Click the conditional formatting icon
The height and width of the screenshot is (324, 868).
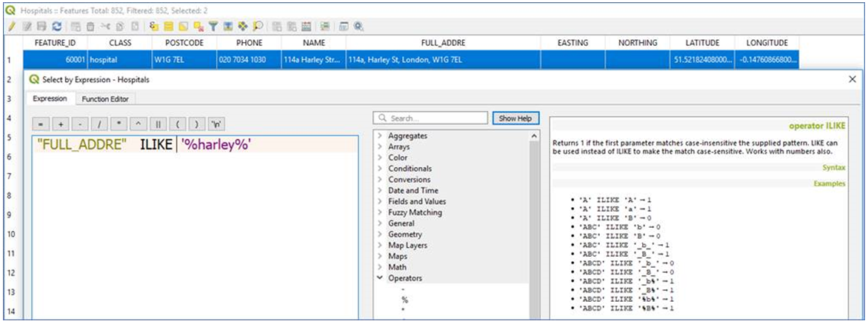click(324, 26)
